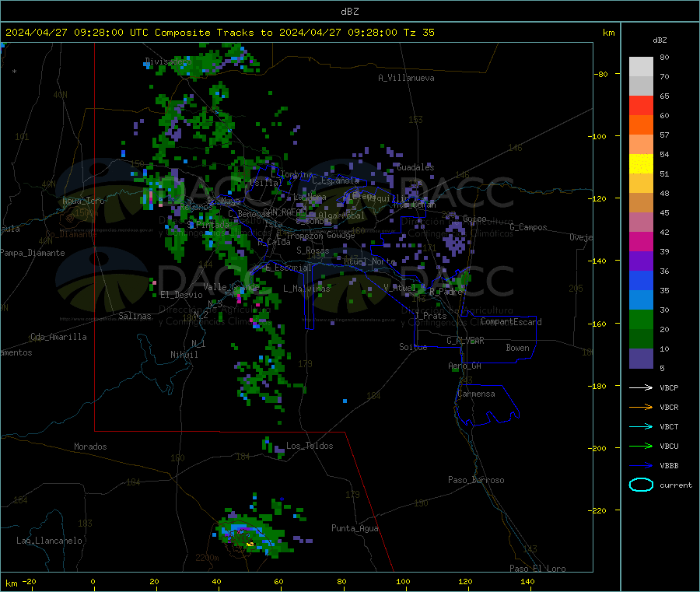Click the Carmensa map label

click(x=476, y=394)
